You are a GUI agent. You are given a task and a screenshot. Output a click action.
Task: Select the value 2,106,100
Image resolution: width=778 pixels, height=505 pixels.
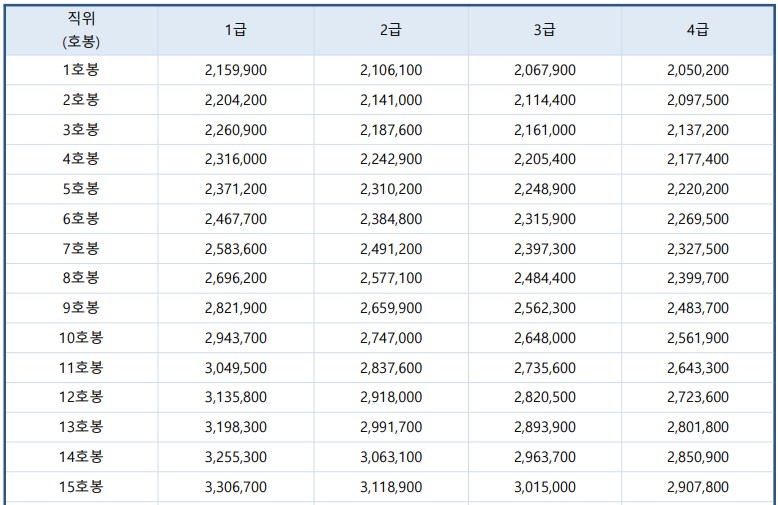click(x=391, y=70)
